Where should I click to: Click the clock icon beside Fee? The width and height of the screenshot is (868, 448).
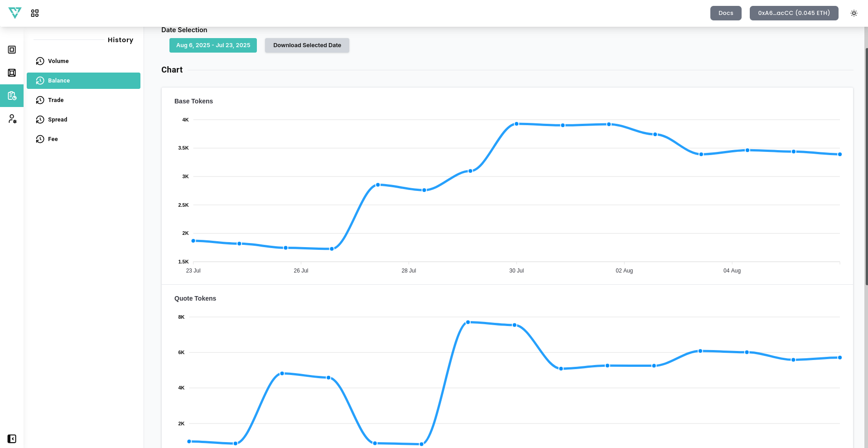[40, 139]
